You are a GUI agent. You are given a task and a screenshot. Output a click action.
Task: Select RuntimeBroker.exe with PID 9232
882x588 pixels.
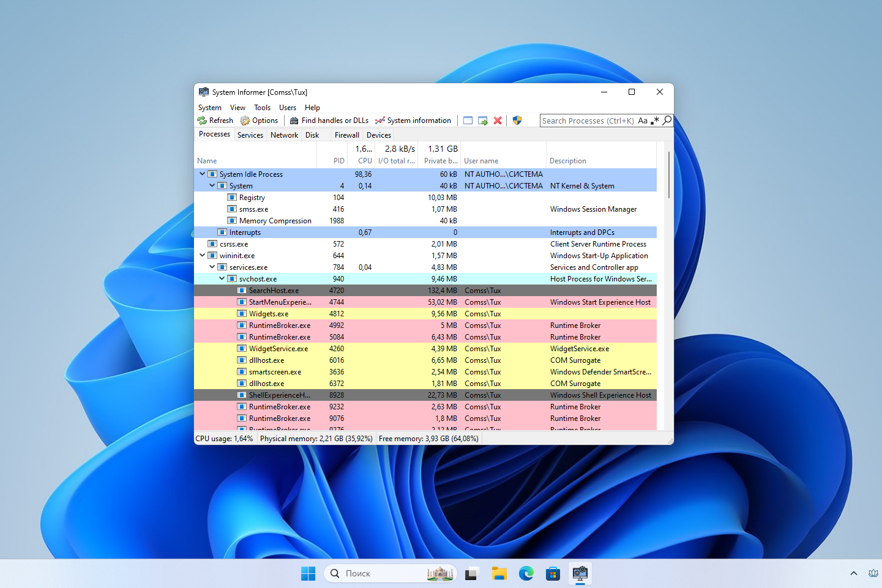[x=425, y=407]
